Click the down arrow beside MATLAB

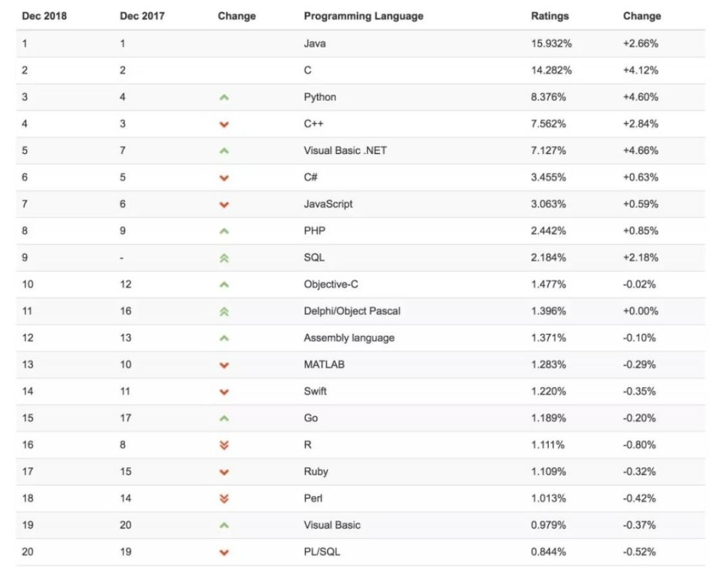point(224,365)
